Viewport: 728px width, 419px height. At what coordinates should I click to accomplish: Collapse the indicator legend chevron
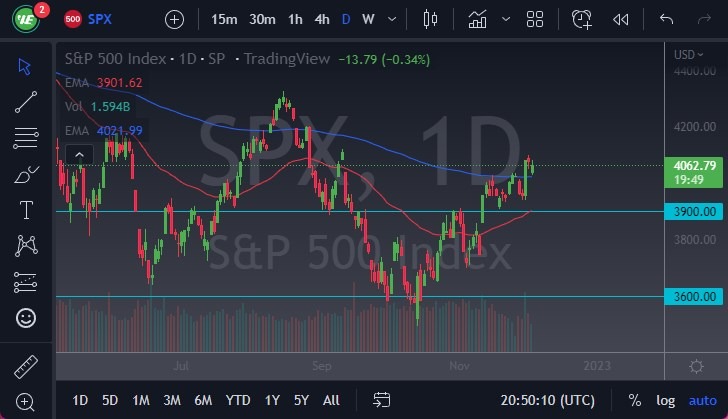pyautogui.click(x=79, y=155)
